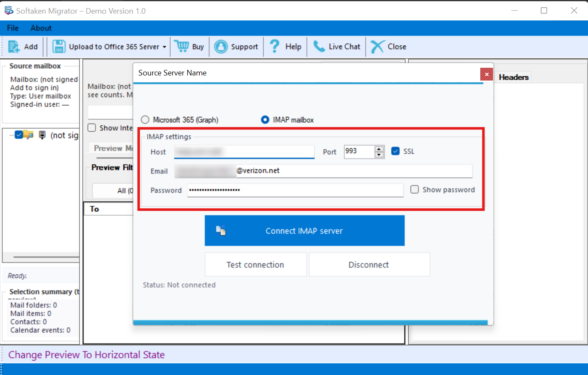Viewport: 588px width, 375px height.
Task: Click the Live Chat phone icon
Action: pos(319,46)
